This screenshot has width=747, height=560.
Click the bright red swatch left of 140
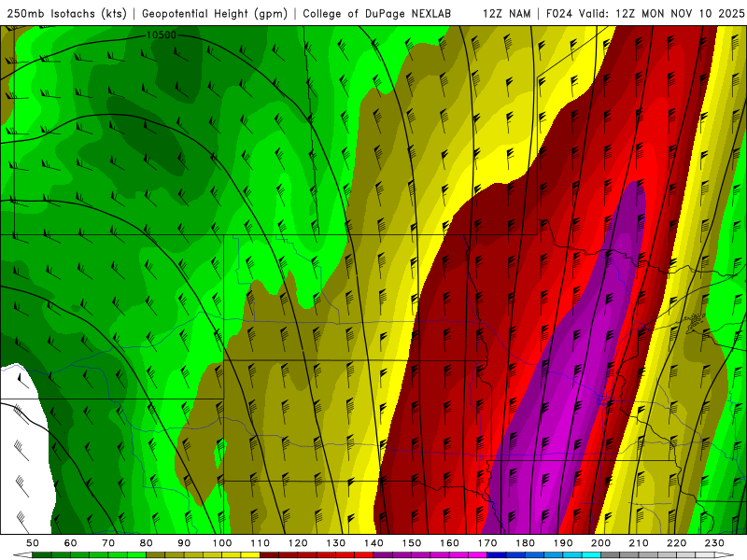364,555
